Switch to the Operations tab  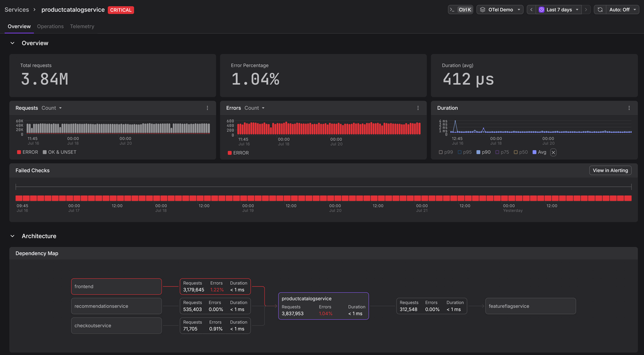[50, 26]
